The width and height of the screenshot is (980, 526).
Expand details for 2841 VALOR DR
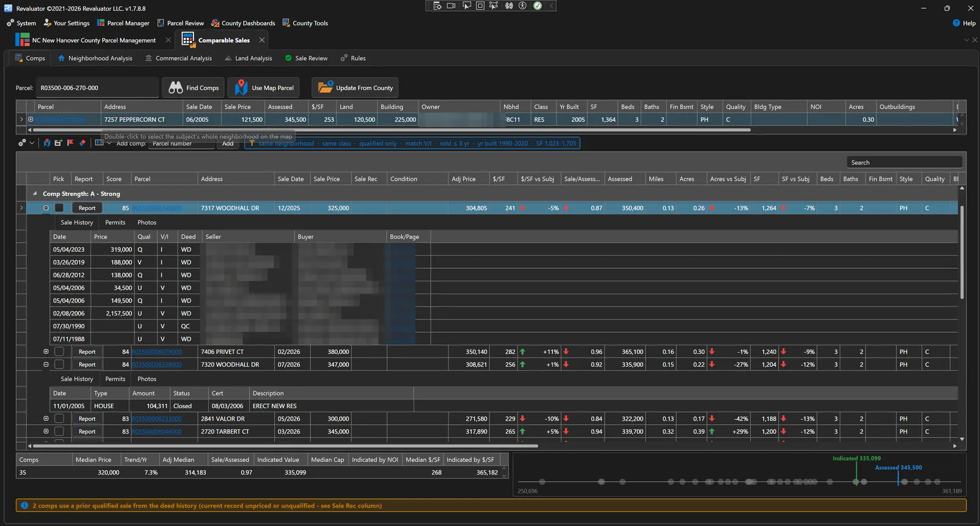46,419
